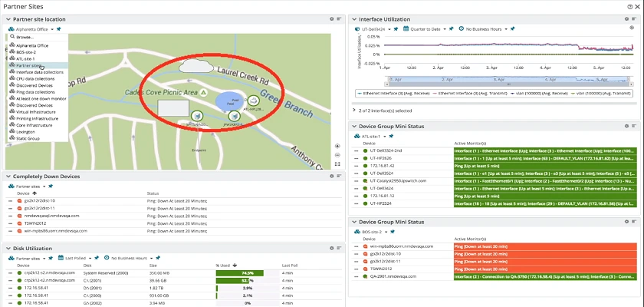
Task: Choose Virtual Infrastructure in the dropdown list
Action: (37, 112)
